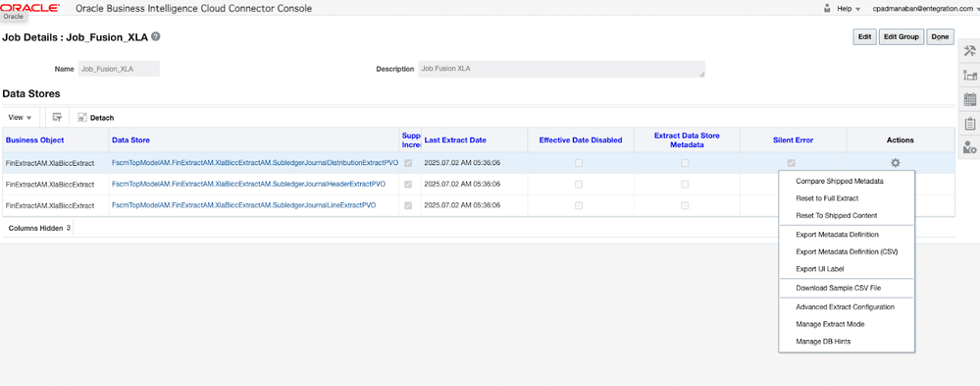Toggle Supports Incremental for SubledgerJournalDistributionExtractPVO
The width and height of the screenshot is (980, 386).
coord(409,163)
